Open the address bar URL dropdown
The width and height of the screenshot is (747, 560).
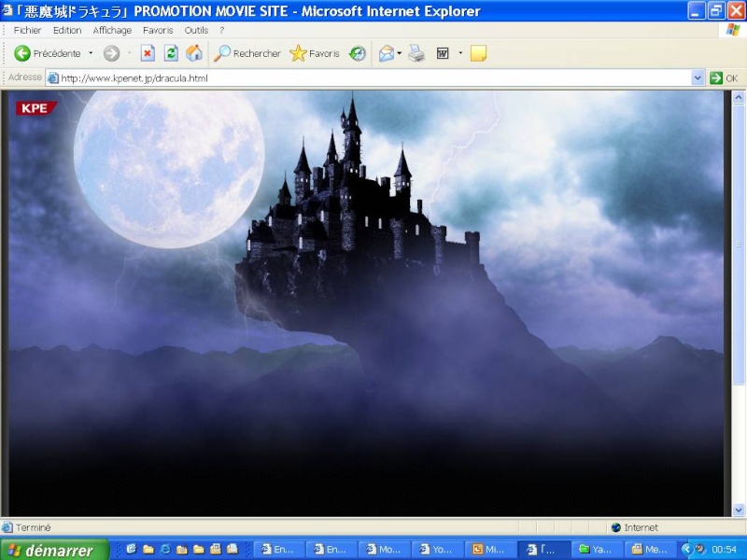coord(698,78)
